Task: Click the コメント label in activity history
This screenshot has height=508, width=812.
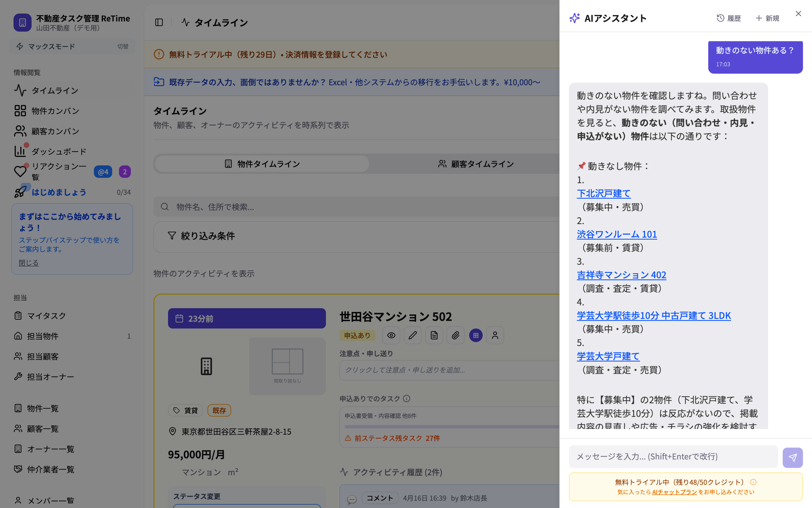Action: click(x=380, y=498)
